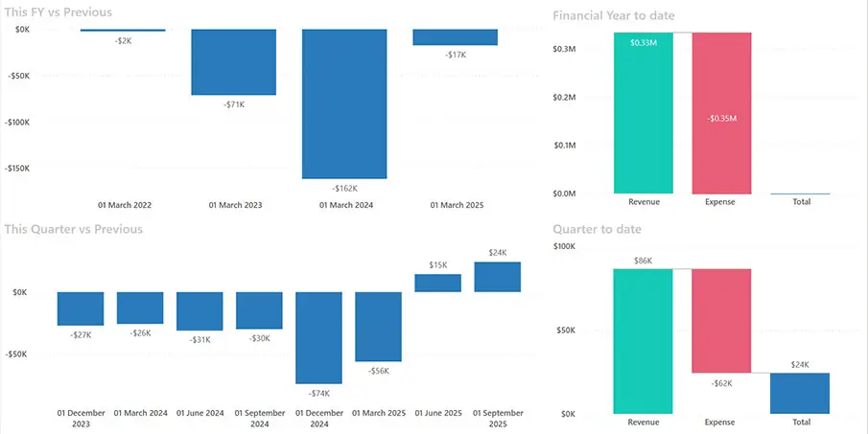The image size is (868, 434).
Task: Click the -$30K bar for 01 September 2024
Action: click(259, 309)
